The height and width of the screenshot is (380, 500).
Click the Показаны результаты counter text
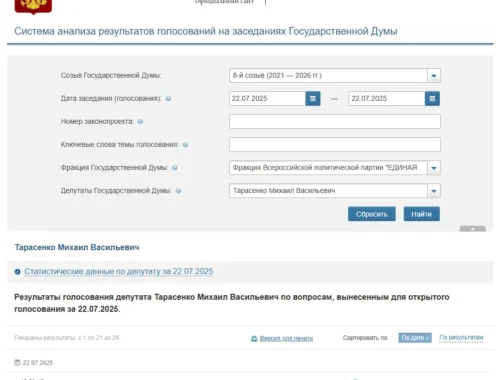click(67, 338)
